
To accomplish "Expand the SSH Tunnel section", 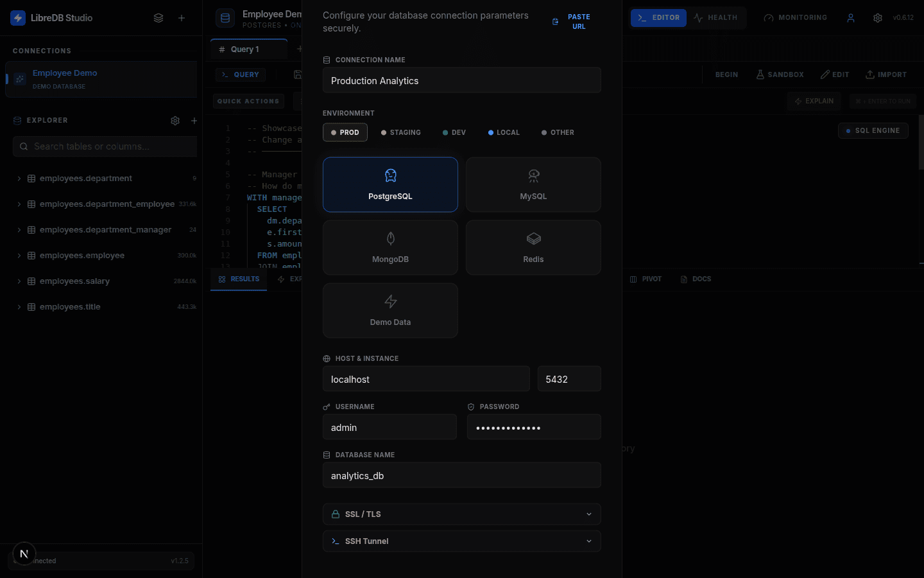I will 462,541.
